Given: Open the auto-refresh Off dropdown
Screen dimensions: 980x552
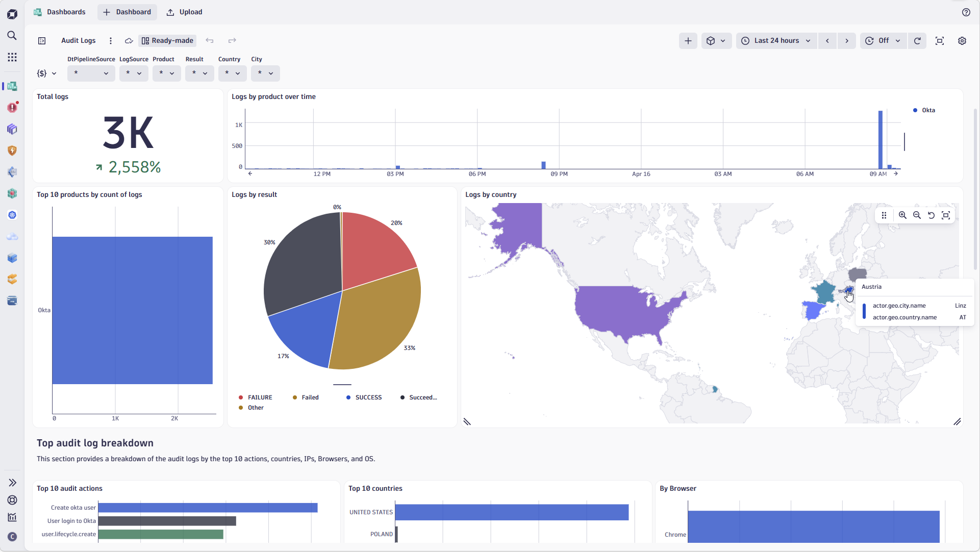Looking at the screenshot, I should tap(883, 40).
